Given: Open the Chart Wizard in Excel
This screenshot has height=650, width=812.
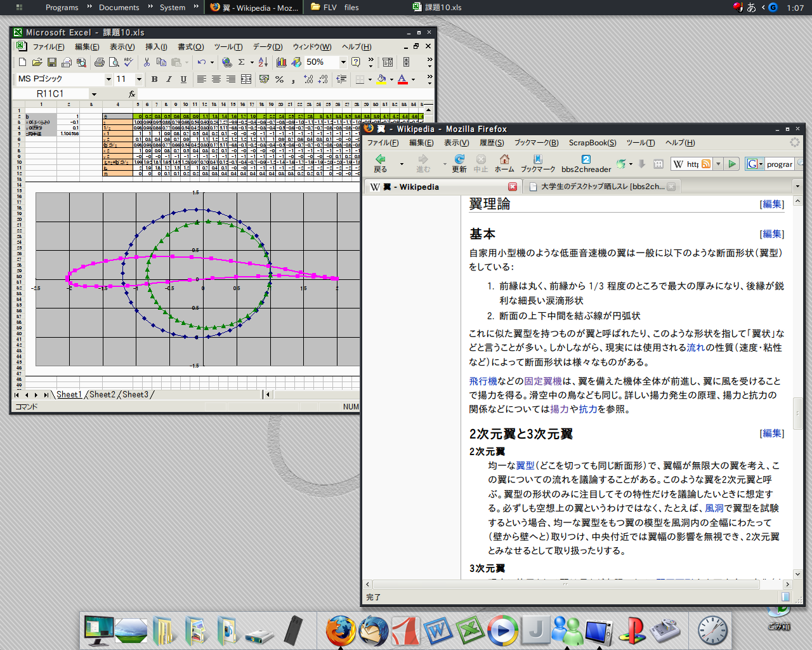Looking at the screenshot, I should (x=282, y=62).
